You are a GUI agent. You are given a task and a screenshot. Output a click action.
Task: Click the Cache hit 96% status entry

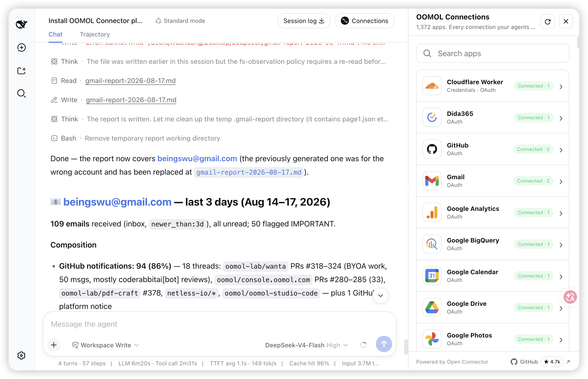[309, 363]
